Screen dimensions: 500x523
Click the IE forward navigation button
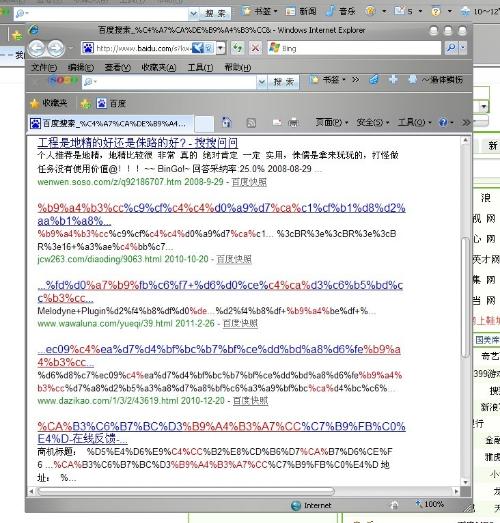click(x=56, y=48)
